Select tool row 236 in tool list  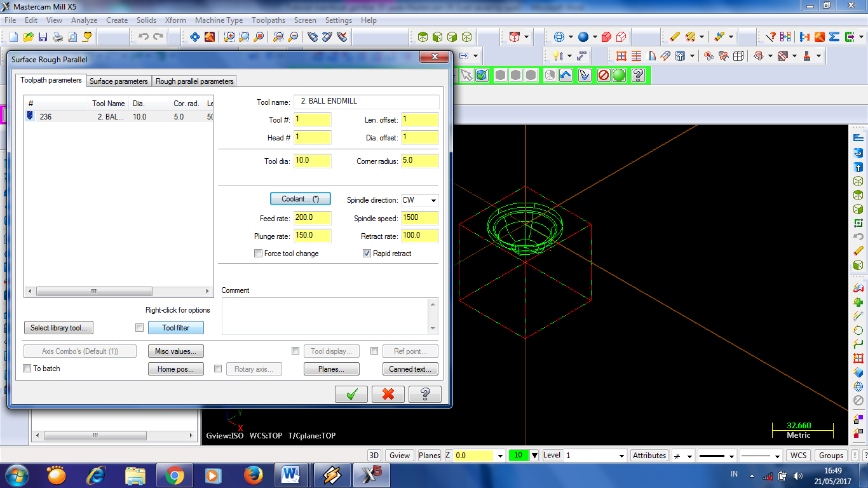pyautogui.click(x=119, y=117)
